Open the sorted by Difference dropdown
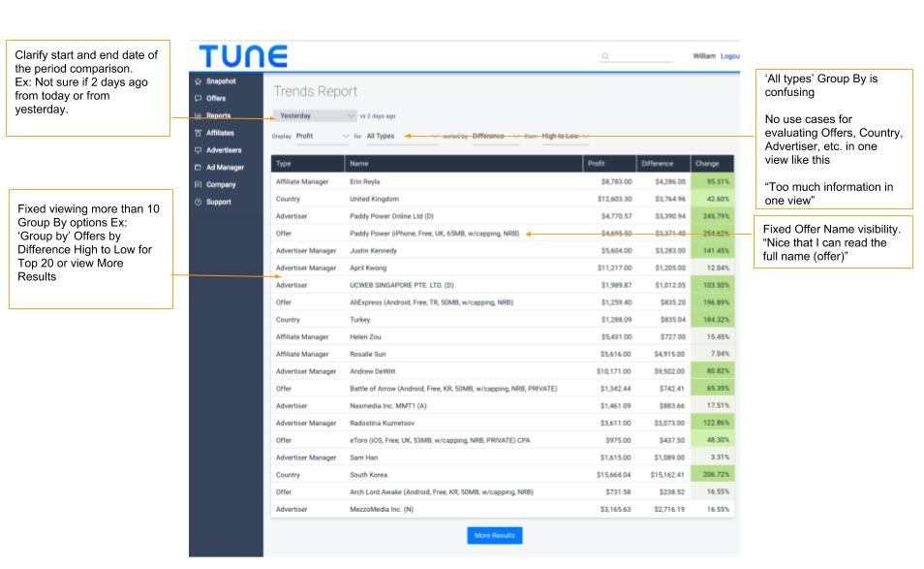This screenshot has height=569, width=924. pos(496,137)
